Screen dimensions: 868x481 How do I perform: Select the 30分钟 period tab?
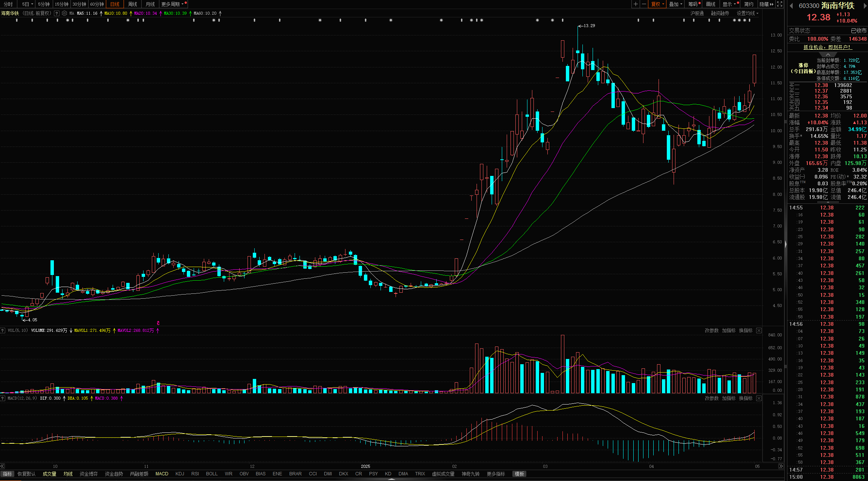click(79, 4)
